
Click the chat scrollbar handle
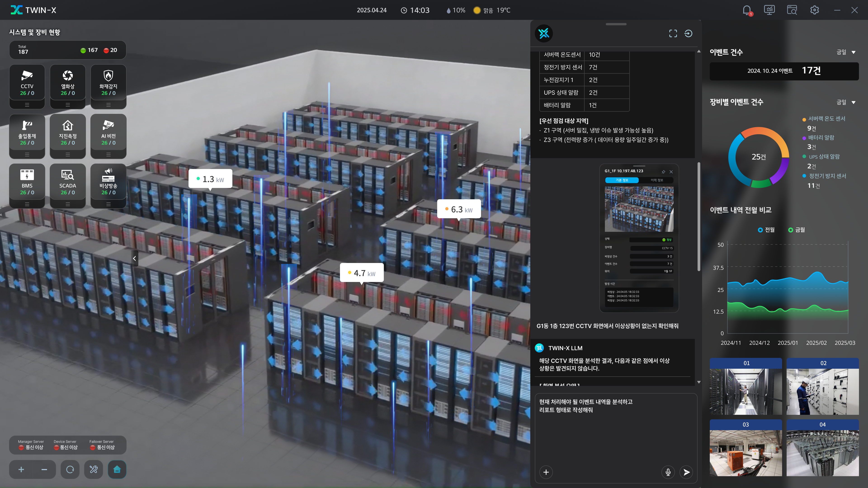[x=699, y=217]
